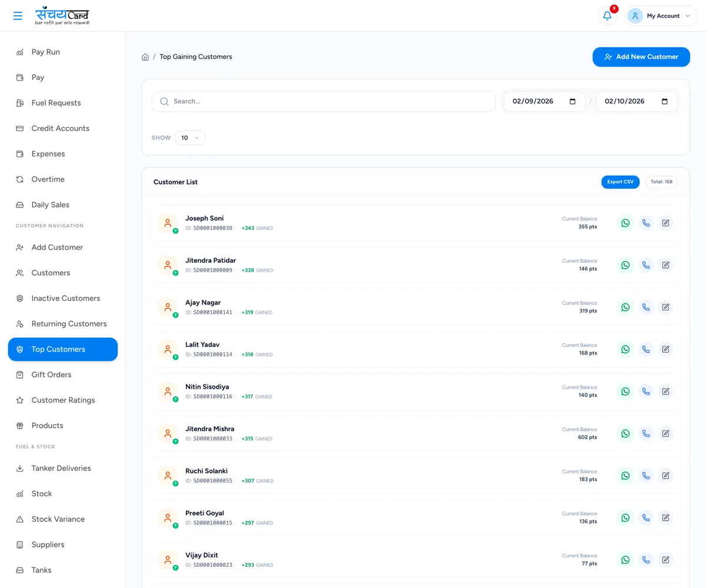Screen dimensions: 706x588
Task: Click ID SD0001000015 text
Action: tap(209, 523)
